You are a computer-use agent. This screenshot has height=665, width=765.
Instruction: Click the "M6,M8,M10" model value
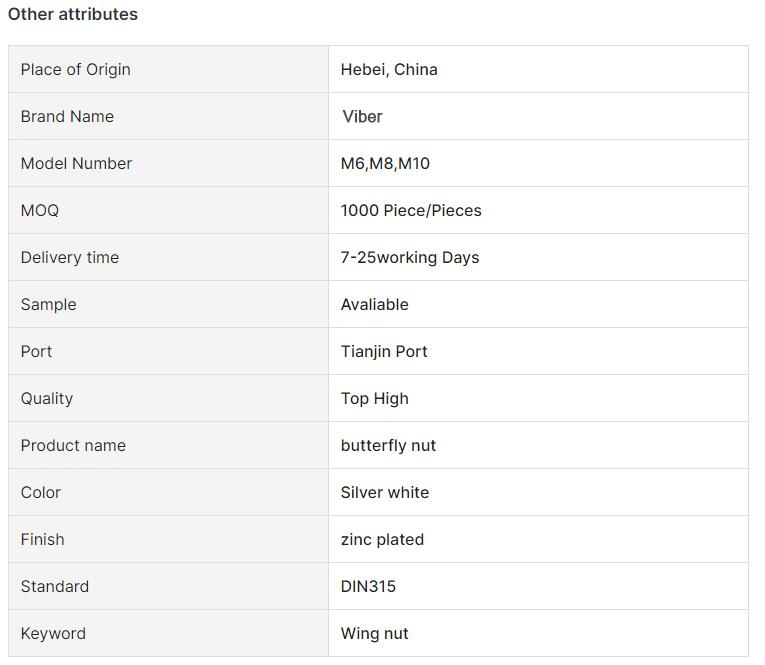pos(385,164)
